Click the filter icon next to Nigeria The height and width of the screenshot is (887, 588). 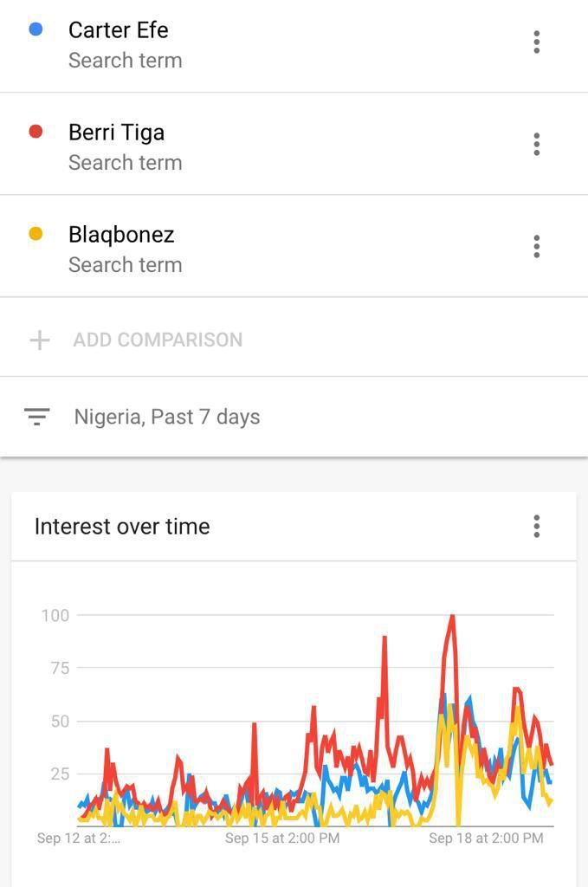[x=36, y=417]
